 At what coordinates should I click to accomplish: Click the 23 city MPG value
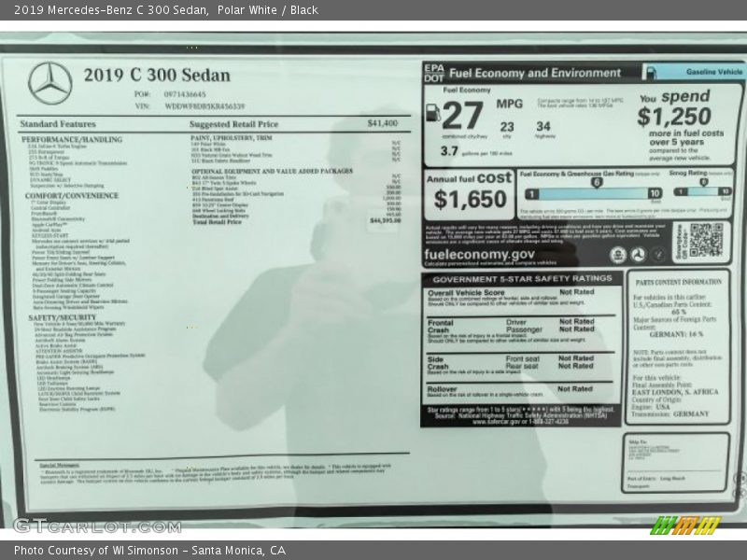point(507,127)
